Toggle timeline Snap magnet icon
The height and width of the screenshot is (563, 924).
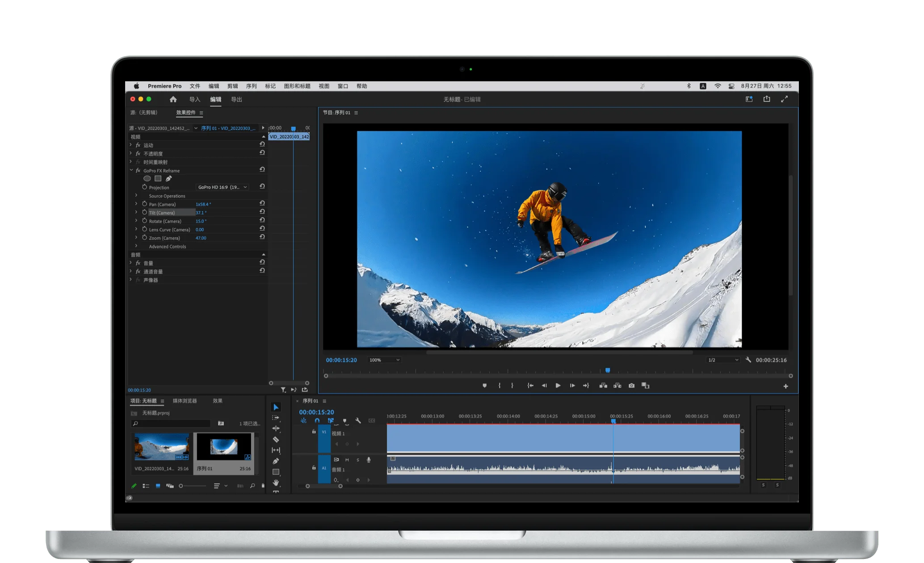317,420
